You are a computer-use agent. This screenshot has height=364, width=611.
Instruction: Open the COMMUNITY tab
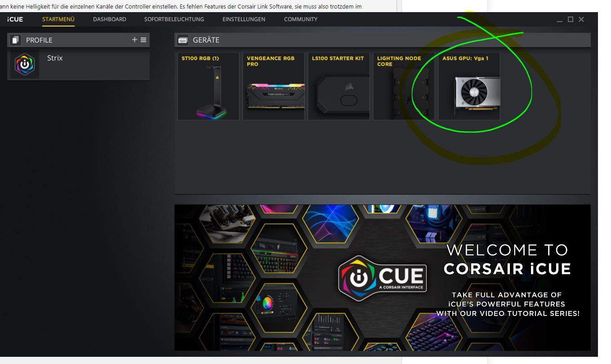tap(301, 19)
